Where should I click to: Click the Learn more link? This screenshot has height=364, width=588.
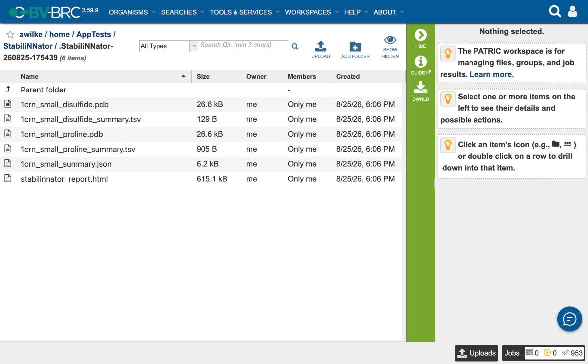[491, 74]
